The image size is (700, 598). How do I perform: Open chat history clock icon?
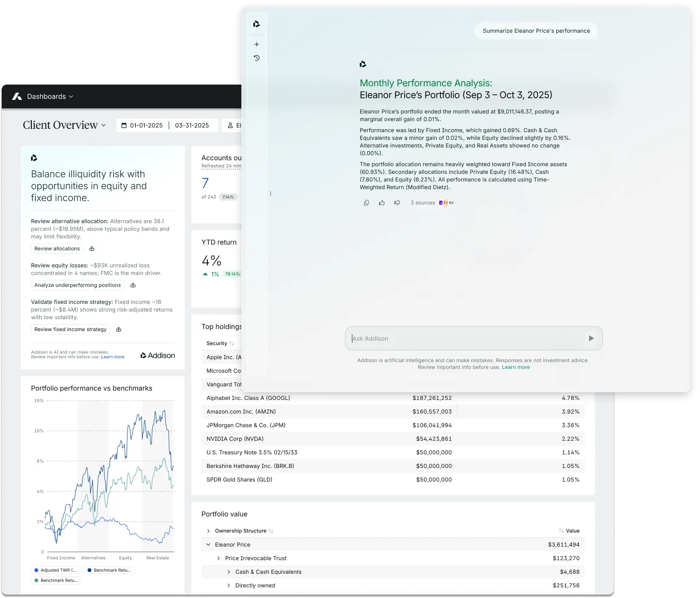256,58
